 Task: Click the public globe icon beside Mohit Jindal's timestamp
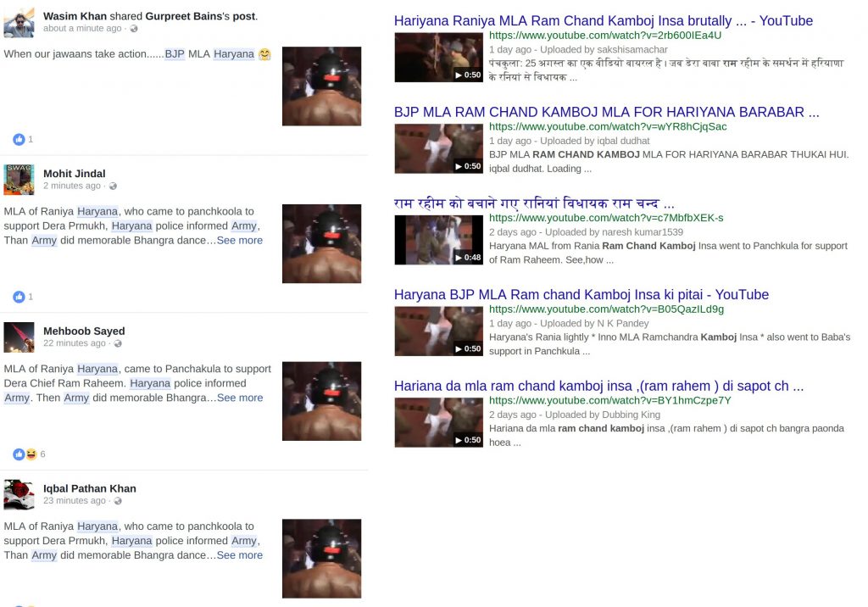(x=113, y=187)
